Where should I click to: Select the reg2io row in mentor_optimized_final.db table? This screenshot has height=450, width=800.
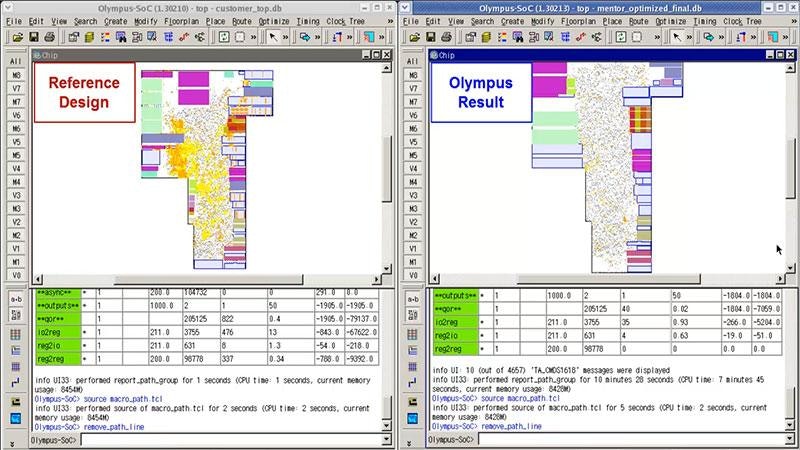pos(607,336)
